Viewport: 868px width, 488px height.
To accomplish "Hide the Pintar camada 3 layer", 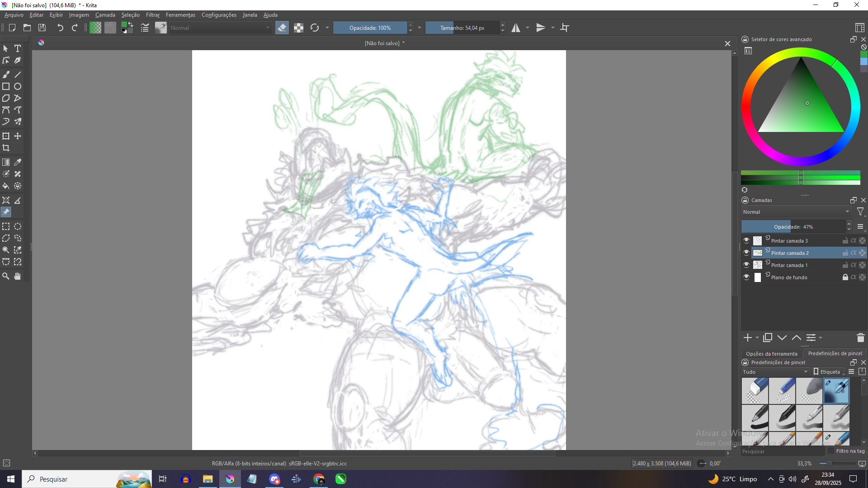I will 746,240.
